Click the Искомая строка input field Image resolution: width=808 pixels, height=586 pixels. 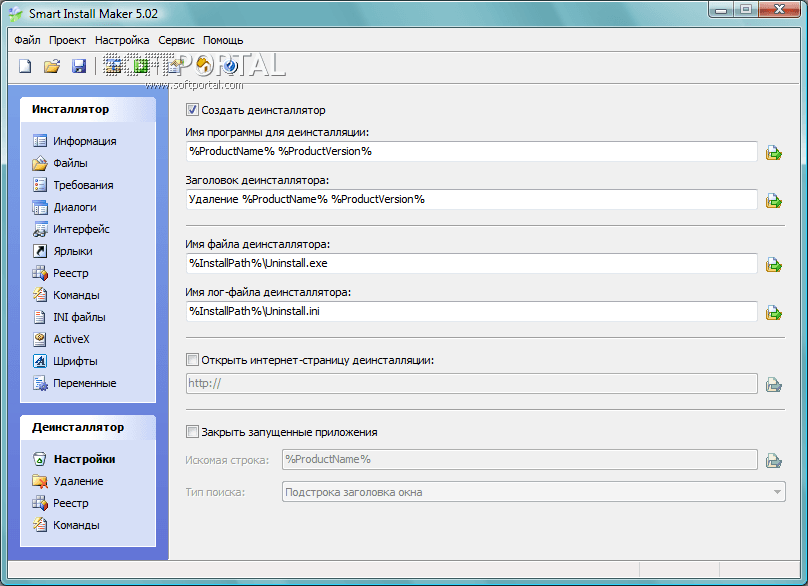519,459
